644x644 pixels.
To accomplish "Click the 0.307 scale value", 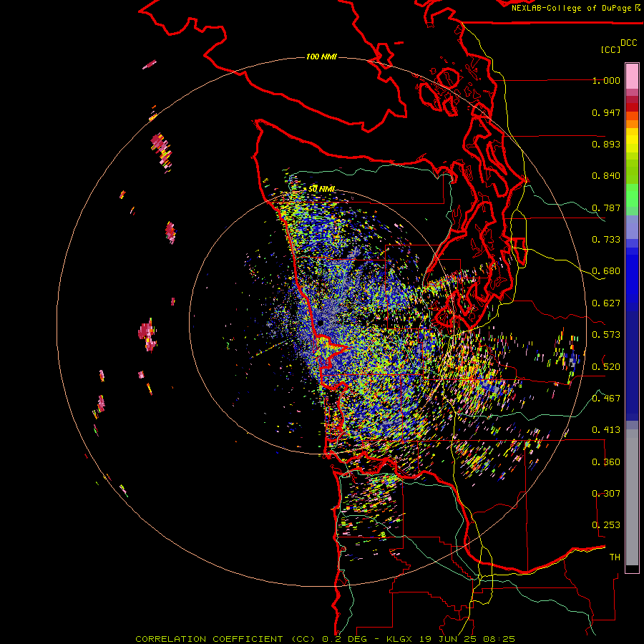I will (606, 494).
